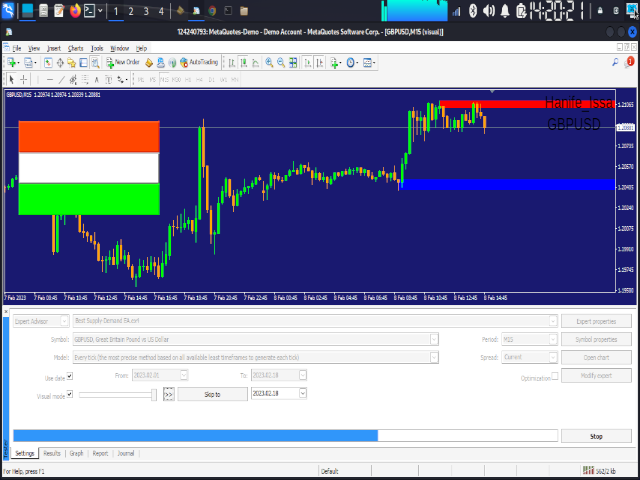Launch Firefox from the top panel

(75, 11)
